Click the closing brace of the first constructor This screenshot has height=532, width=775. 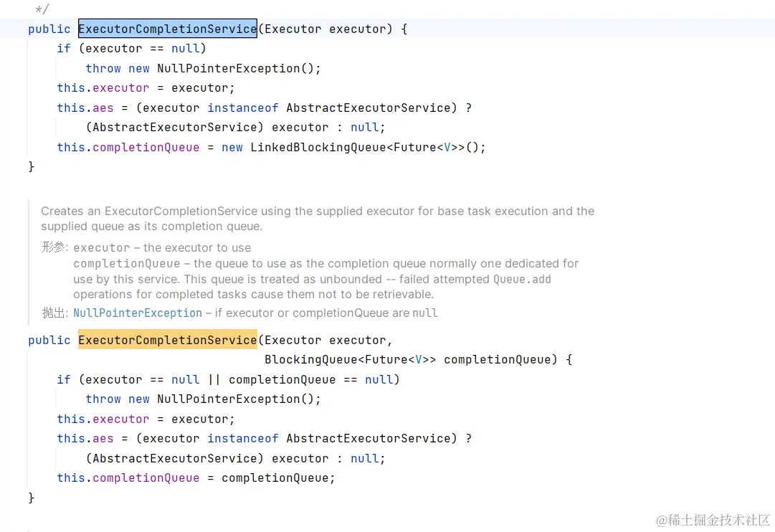click(32, 167)
